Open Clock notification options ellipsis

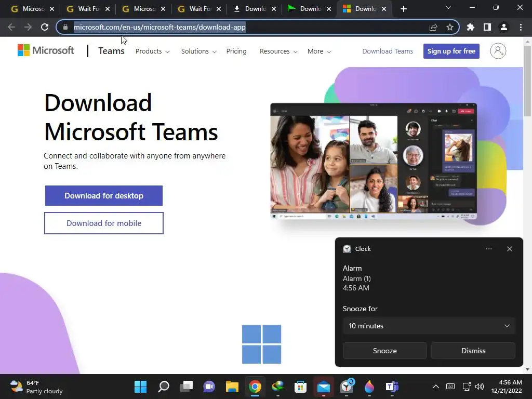488,249
